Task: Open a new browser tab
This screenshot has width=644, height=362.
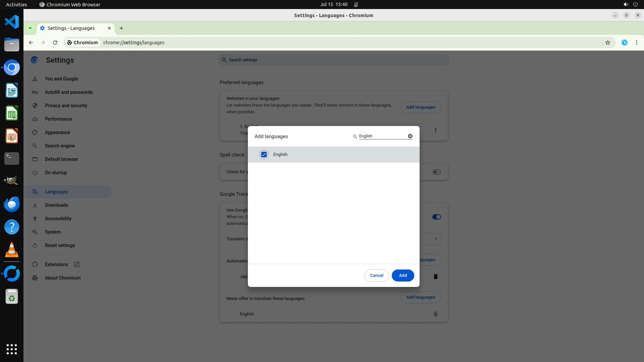Action: click(x=121, y=28)
